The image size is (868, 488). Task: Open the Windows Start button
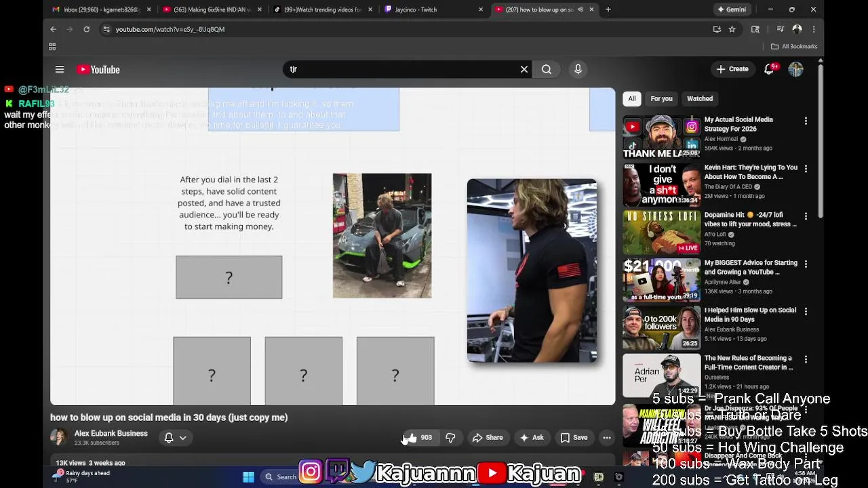[x=248, y=476]
